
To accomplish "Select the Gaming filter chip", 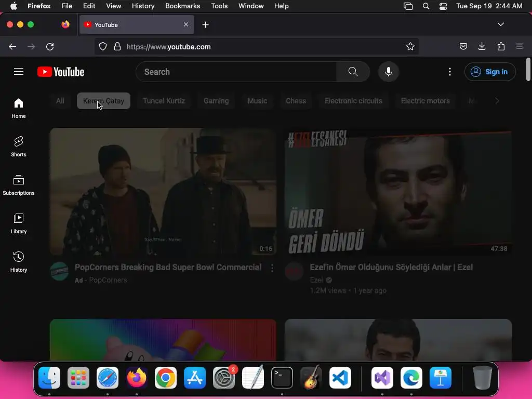I will click(216, 101).
